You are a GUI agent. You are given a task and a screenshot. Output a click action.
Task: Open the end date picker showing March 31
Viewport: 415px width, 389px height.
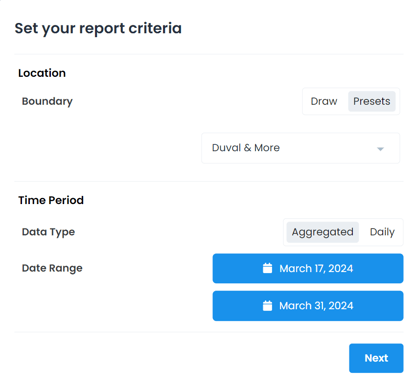click(x=308, y=306)
